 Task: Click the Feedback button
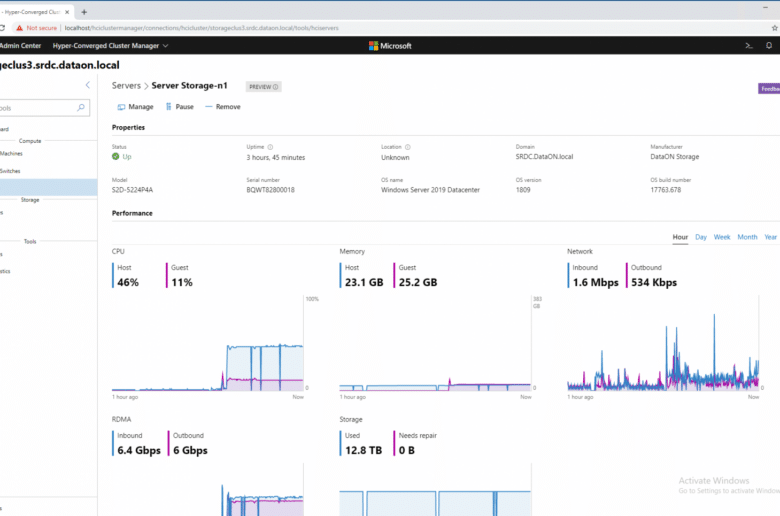(769, 89)
